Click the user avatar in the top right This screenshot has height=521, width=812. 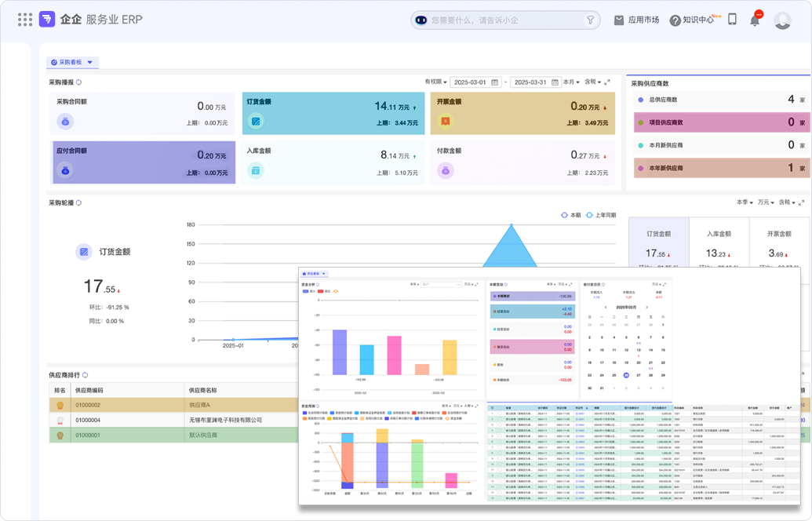point(782,20)
